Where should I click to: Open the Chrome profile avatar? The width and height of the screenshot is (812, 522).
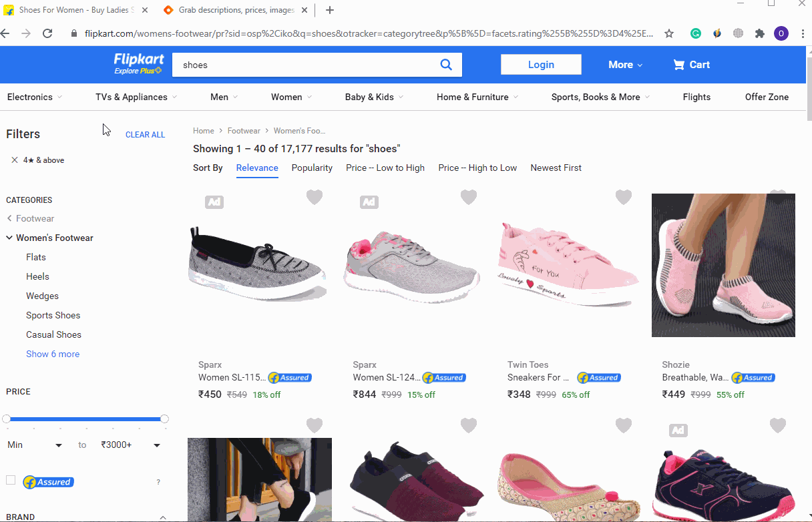click(x=781, y=33)
